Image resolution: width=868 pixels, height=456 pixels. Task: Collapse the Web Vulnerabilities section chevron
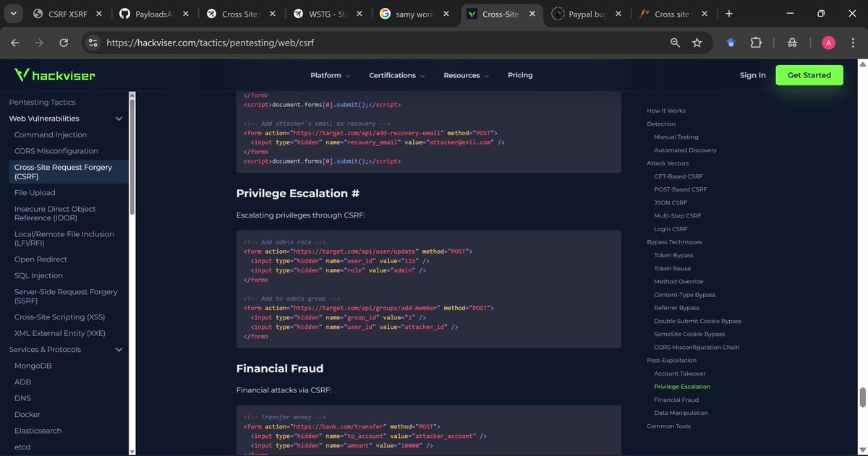(119, 119)
